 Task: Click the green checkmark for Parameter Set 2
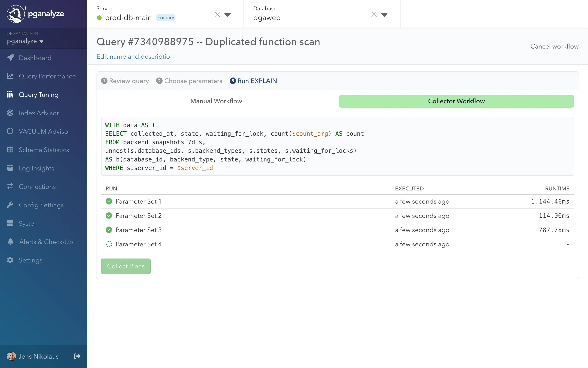coord(109,216)
